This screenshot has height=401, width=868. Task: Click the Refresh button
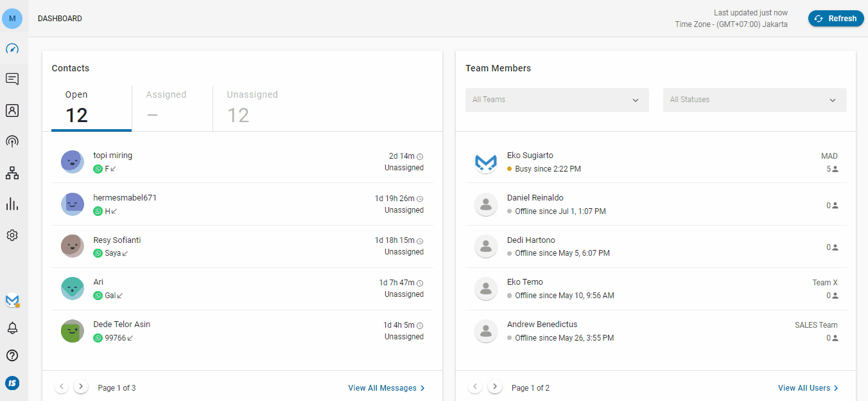pos(835,18)
